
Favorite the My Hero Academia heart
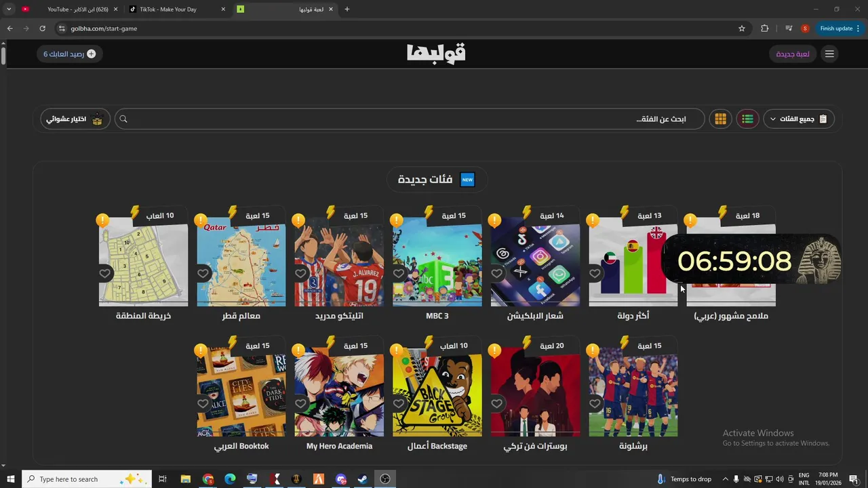tap(300, 403)
